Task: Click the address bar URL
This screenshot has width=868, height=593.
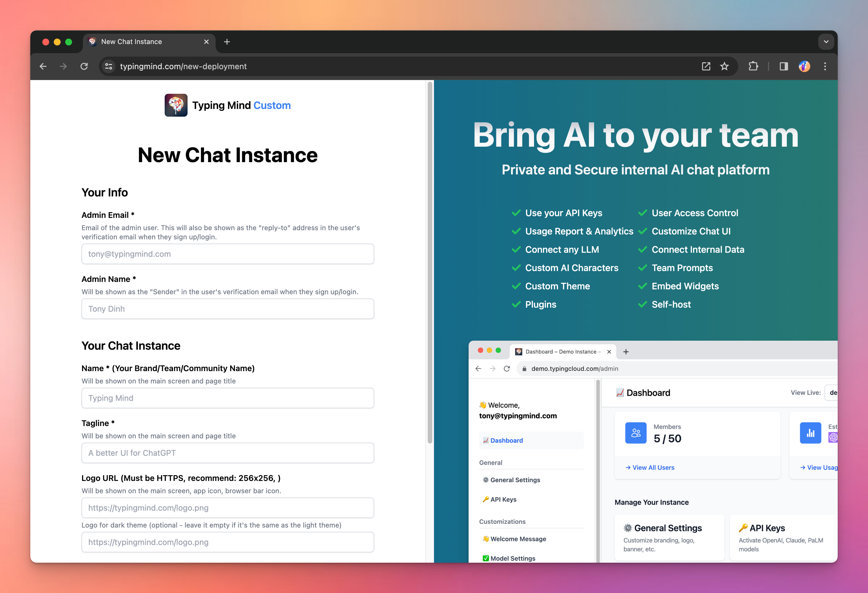Action: click(x=183, y=66)
